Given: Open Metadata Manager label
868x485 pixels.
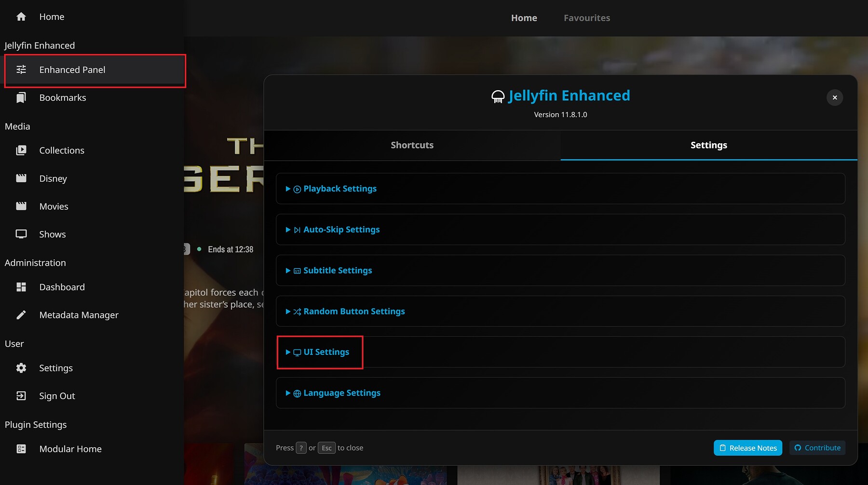Looking at the screenshot, I should point(79,315).
